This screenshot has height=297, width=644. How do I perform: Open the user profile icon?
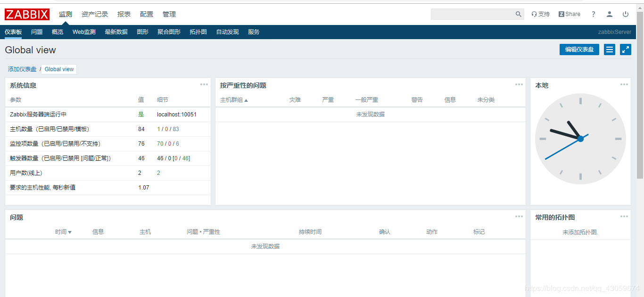pos(609,14)
